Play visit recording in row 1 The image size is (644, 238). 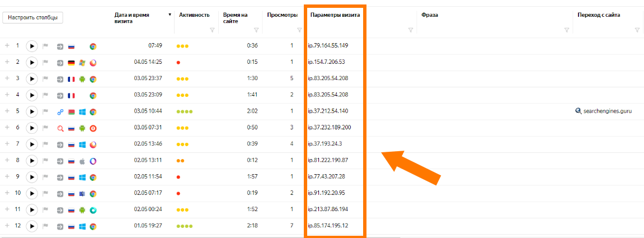[32, 46]
